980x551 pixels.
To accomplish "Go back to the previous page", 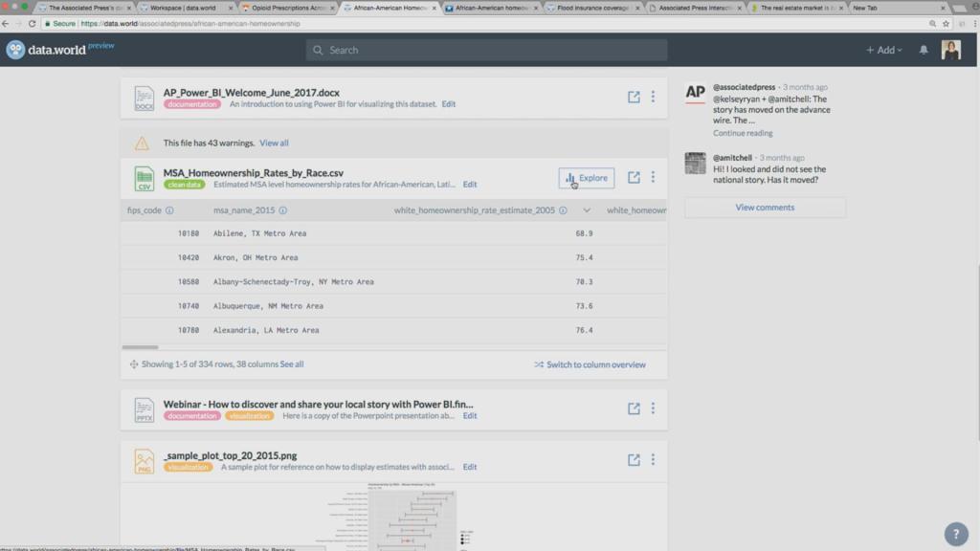I will [6, 24].
